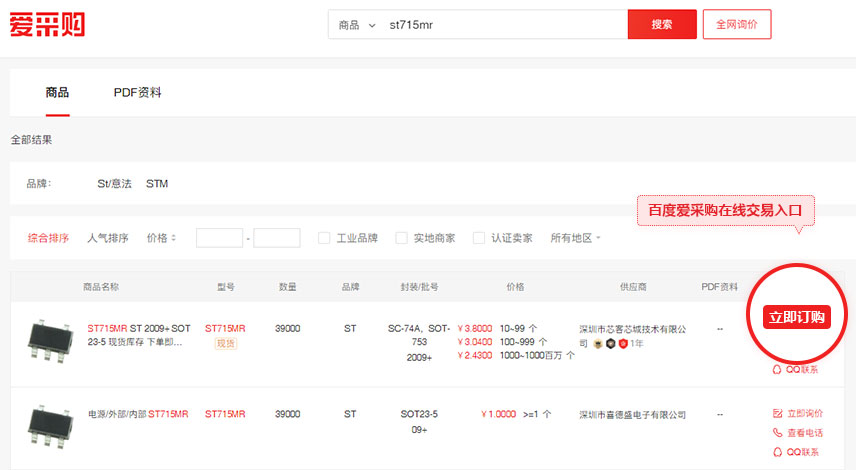This screenshot has width=856, height=470.
Task: Click SOT23-5 package text in second row
Action: [419, 414]
